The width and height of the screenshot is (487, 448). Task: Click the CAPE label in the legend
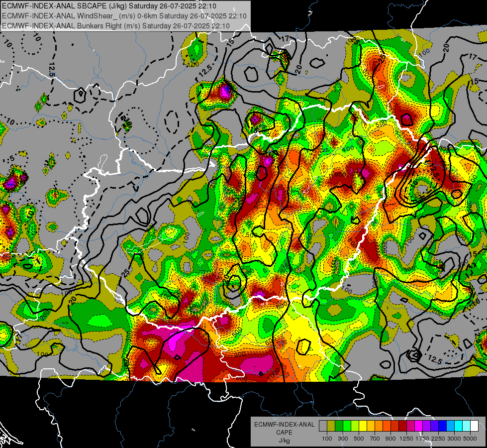point(284,432)
